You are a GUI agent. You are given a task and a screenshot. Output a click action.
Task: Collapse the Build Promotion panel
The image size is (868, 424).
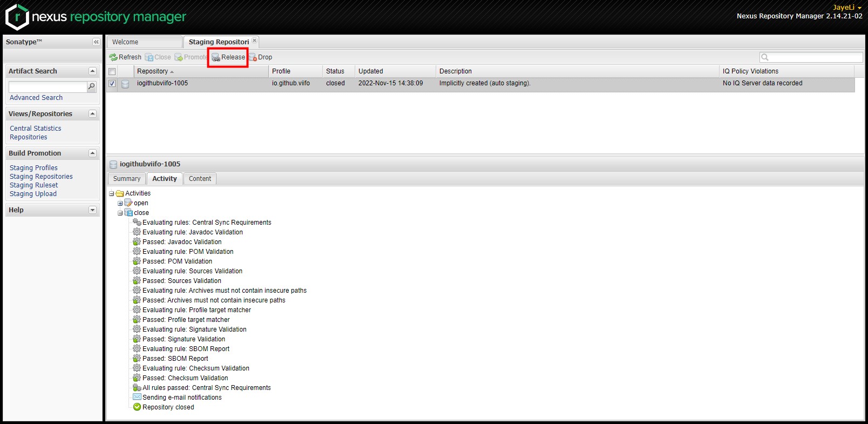[x=92, y=153]
